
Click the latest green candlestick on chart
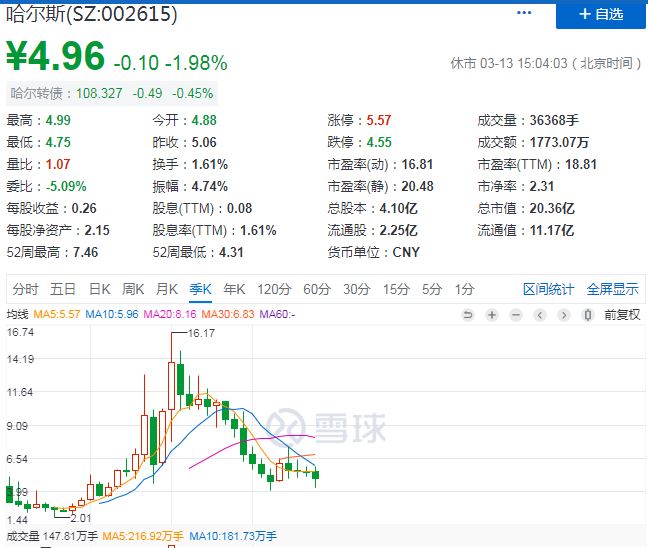316,476
